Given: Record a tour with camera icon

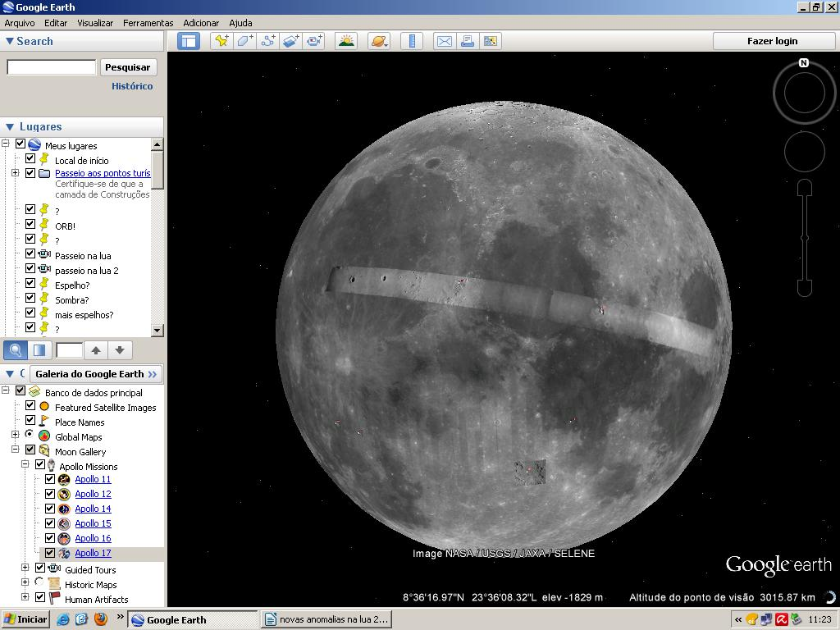Looking at the screenshot, I should 314,41.
